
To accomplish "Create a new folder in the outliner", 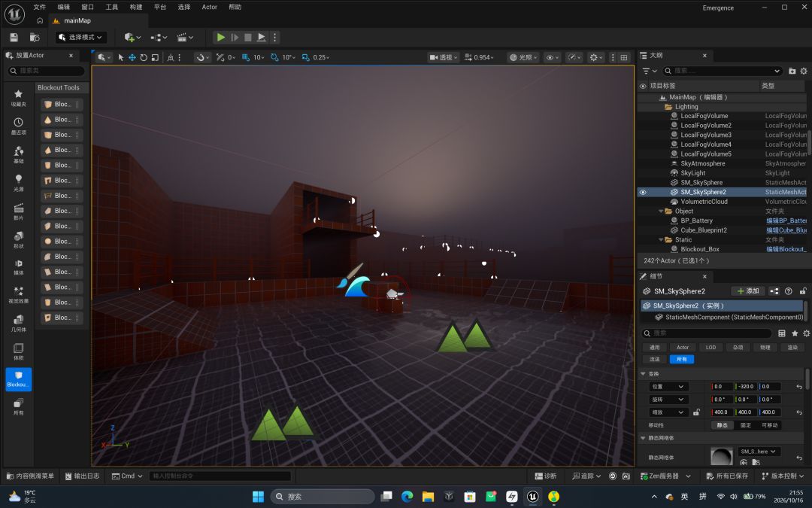I will point(792,71).
